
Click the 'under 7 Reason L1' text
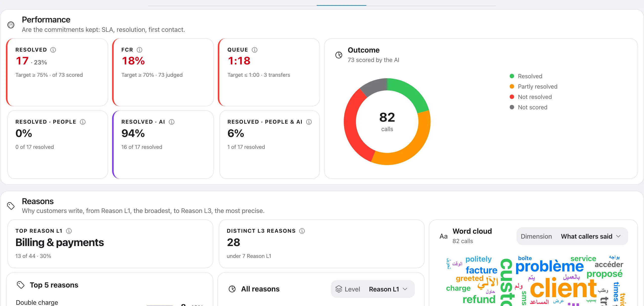(249, 256)
